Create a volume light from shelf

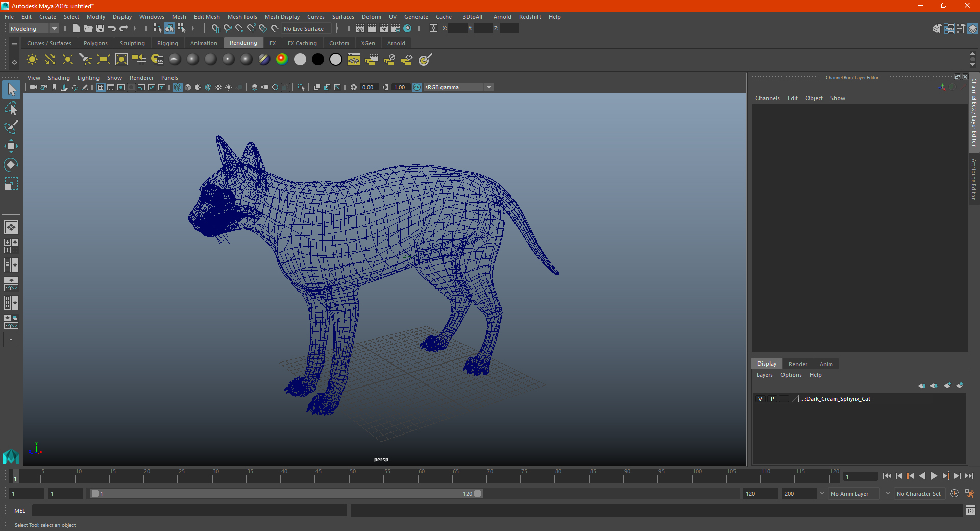(x=121, y=60)
